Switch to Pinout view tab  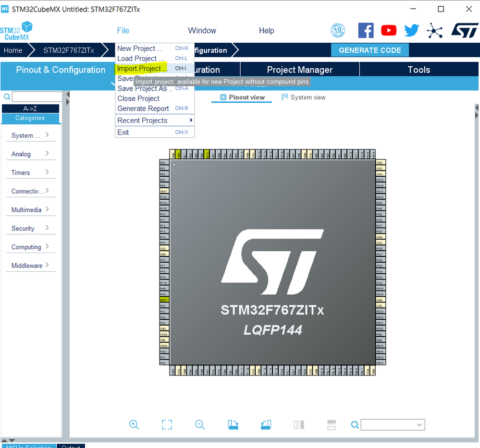point(242,97)
